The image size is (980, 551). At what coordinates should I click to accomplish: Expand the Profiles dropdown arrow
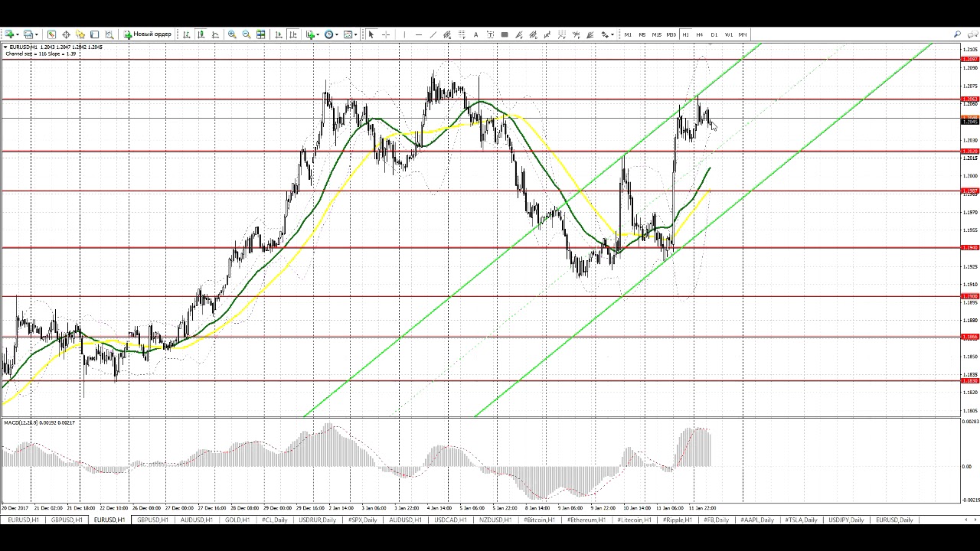pyautogui.click(x=37, y=34)
